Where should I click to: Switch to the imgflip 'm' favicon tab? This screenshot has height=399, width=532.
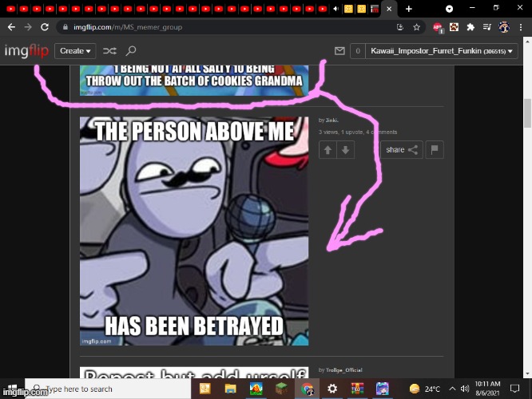[x=375, y=9]
